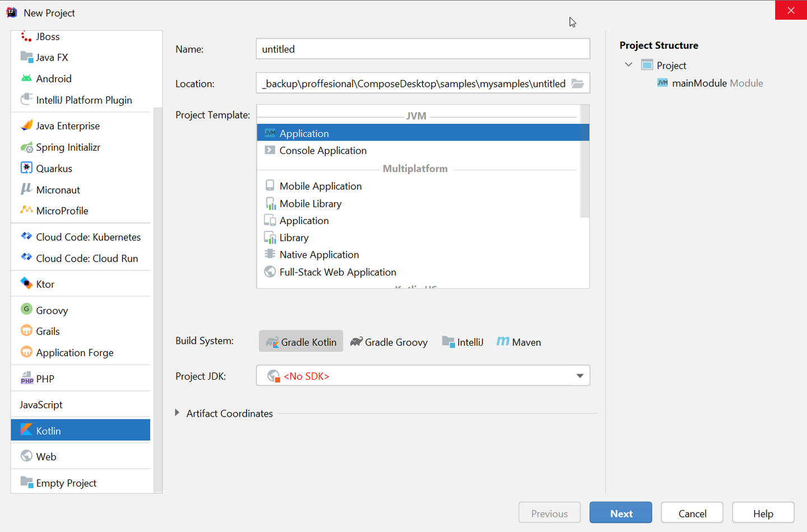807x532 pixels.
Task: Open the Project JDK dropdown
Action: pos(580,376)
